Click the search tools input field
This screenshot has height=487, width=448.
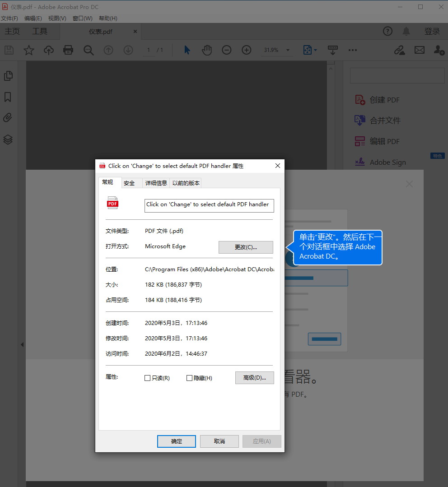click(397, 75)
